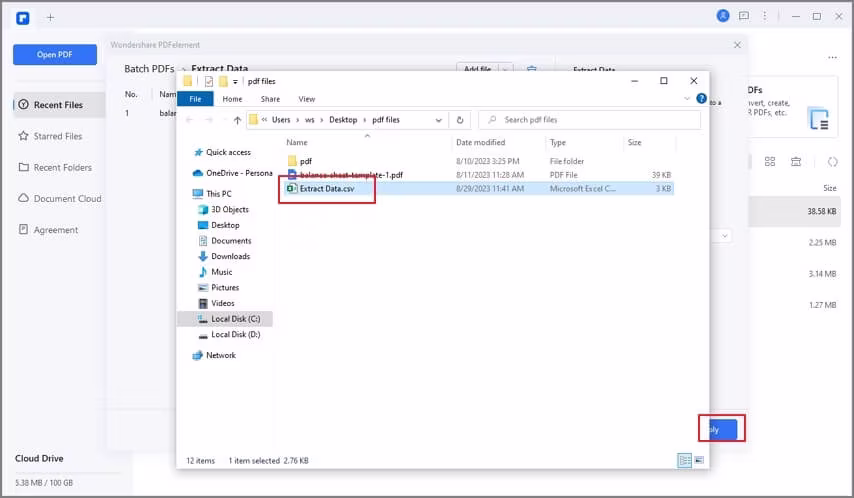Select Recent Files in sidebar
This screenshot has height=498, width=854.
[x=58, y=105]
